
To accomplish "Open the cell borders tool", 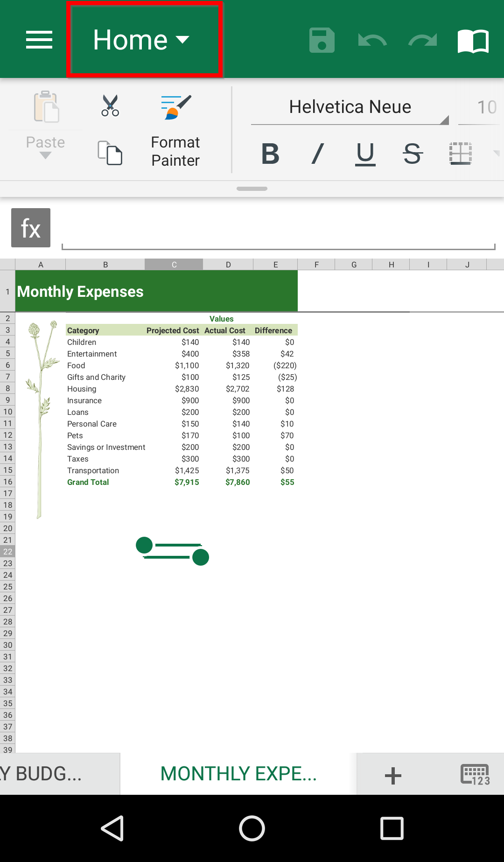I will coord(461,154).
